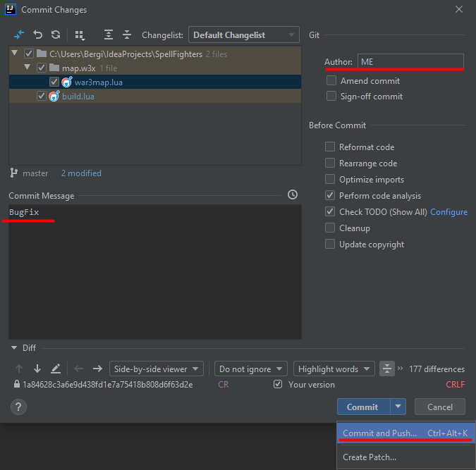This screenshot has height=470, width=476.
Task: Toggle collapse unchanged fragments icon
Action: 387,369
